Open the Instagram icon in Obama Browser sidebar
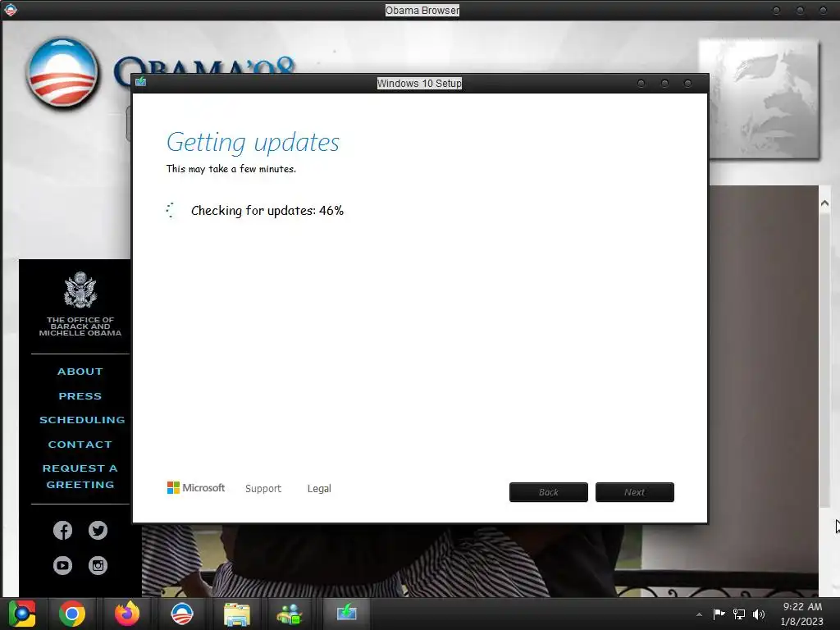840x630 pixels. point(98,565)
